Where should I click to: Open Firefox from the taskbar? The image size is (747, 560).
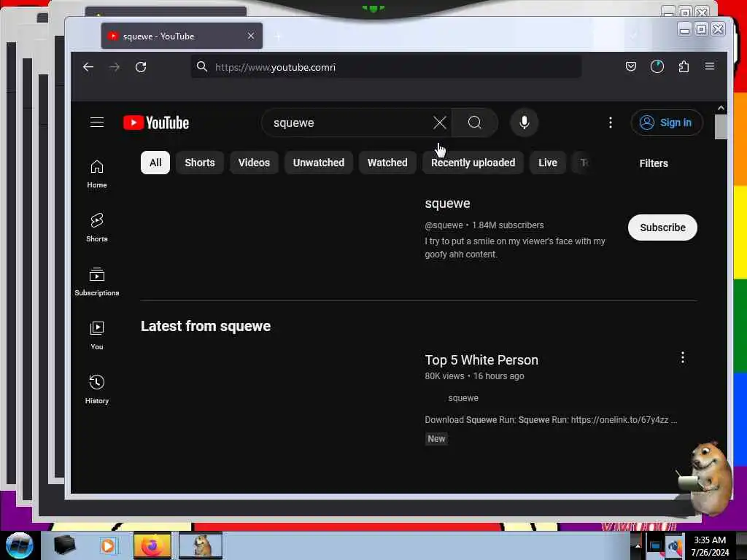click(152, 546)
